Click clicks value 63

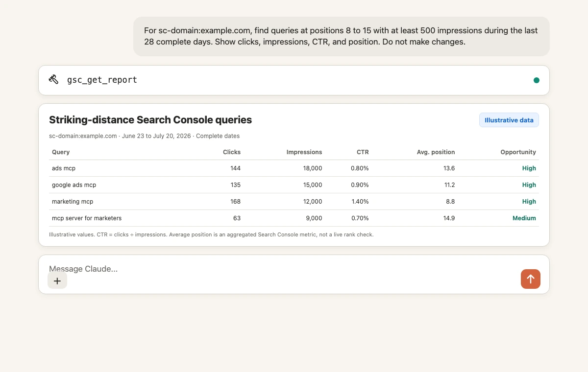[x=237, y=218]
